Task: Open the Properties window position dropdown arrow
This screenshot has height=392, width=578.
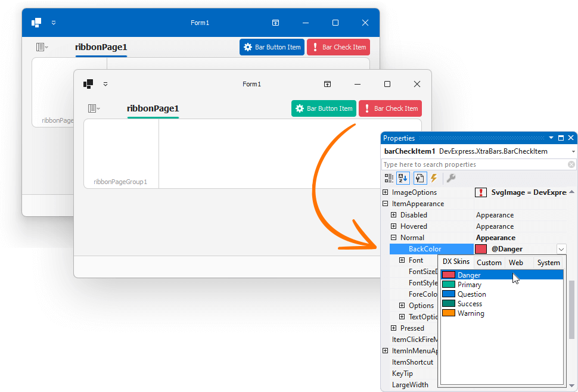Action: pyautogui.click(x=552, y=138)
